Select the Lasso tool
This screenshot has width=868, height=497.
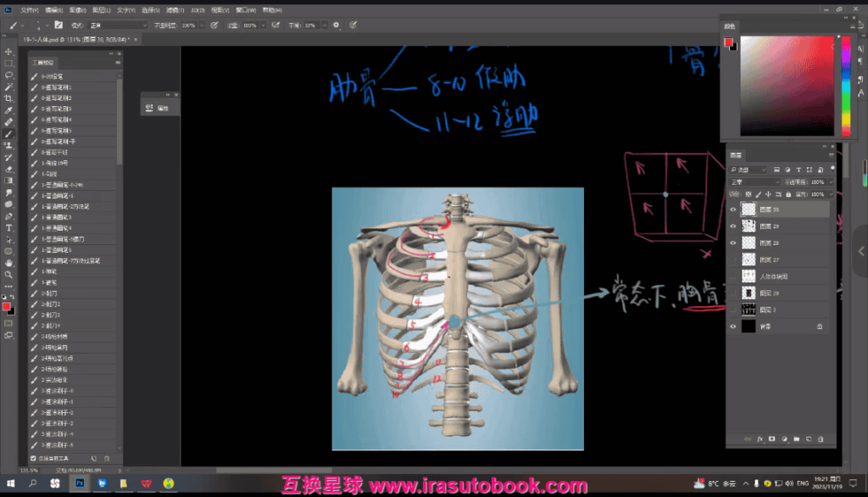[x=9, y=75]
